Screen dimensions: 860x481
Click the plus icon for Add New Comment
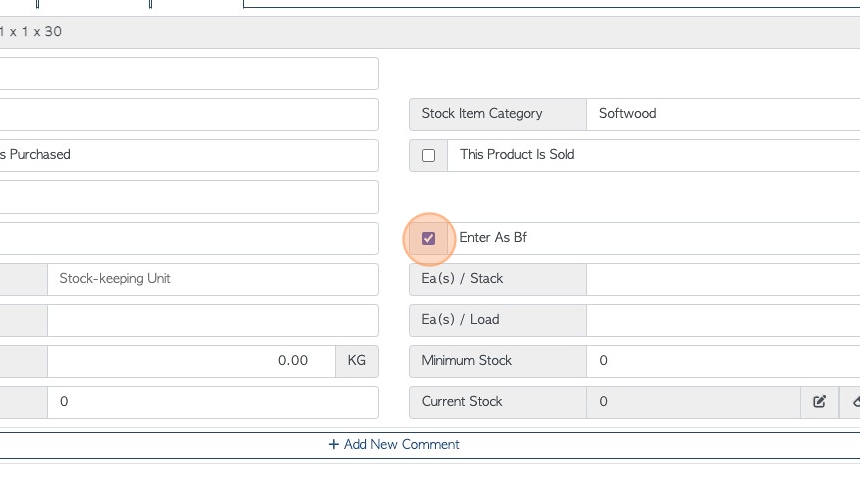[x=333, y=444]
